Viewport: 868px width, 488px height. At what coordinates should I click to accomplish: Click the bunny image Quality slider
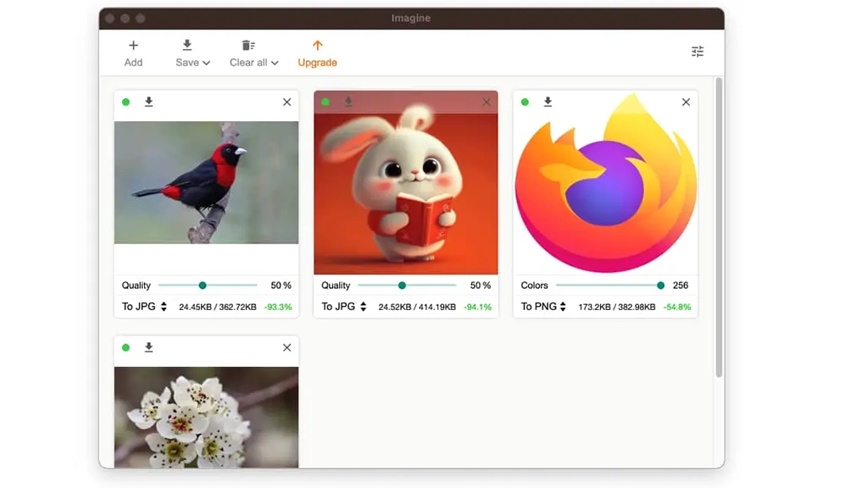pos(402,286)
